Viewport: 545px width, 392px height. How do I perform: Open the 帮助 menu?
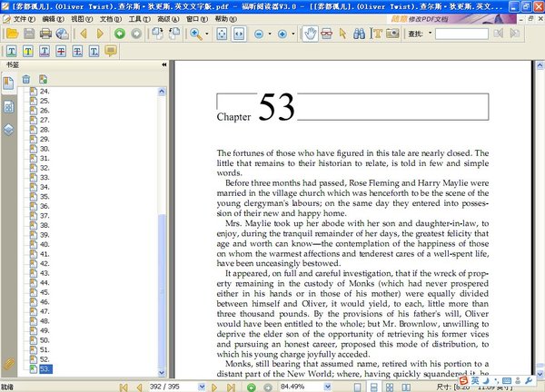coord(226,19)
